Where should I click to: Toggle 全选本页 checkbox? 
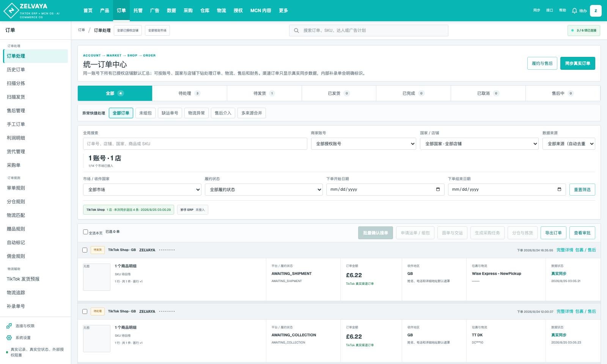coord(85,232)
